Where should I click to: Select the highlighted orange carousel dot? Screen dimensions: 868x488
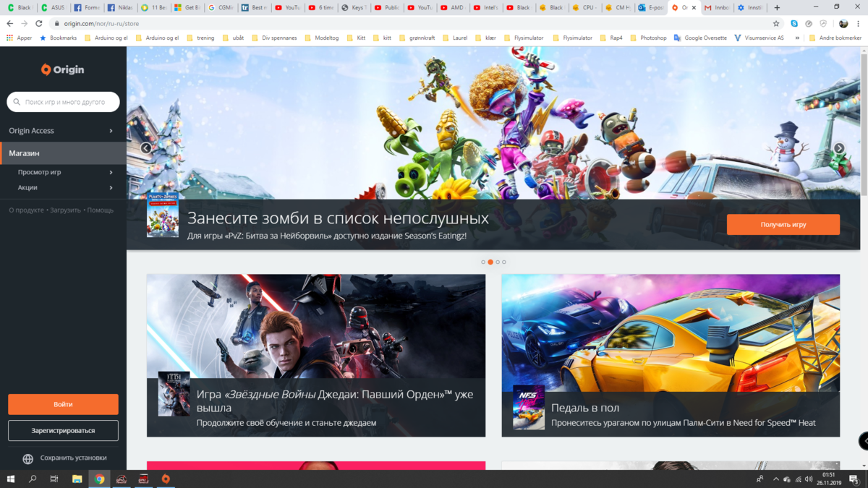coord(490,262)
